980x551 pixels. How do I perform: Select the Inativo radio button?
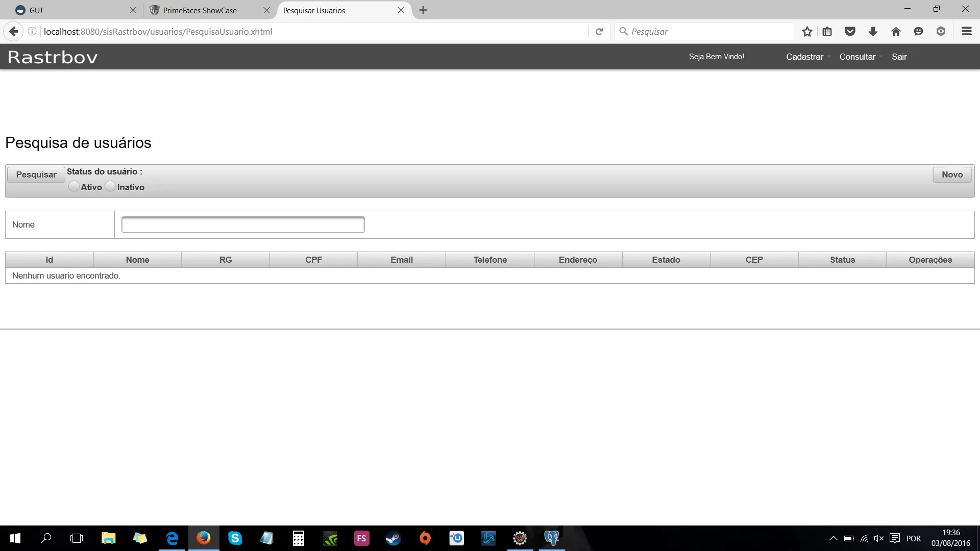click(x=110, y=187)
